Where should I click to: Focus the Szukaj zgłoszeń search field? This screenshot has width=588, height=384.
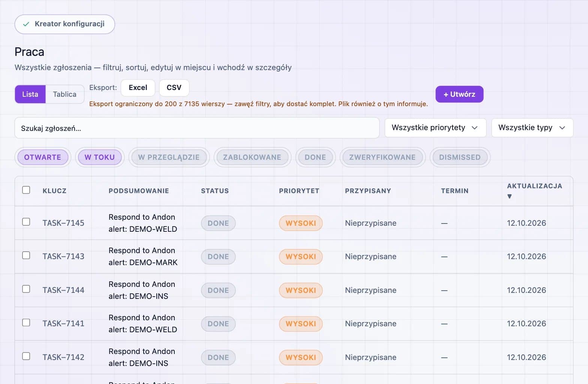pyautogui.click(x=197, y=128)
